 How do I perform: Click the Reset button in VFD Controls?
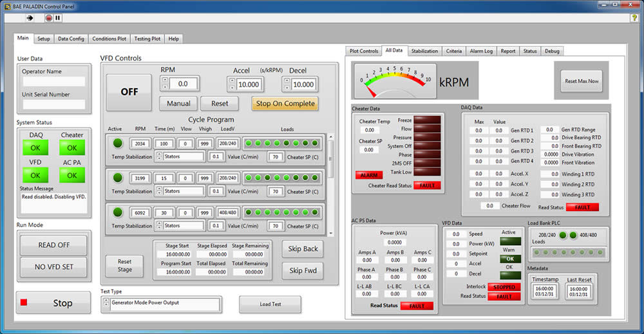220,104
